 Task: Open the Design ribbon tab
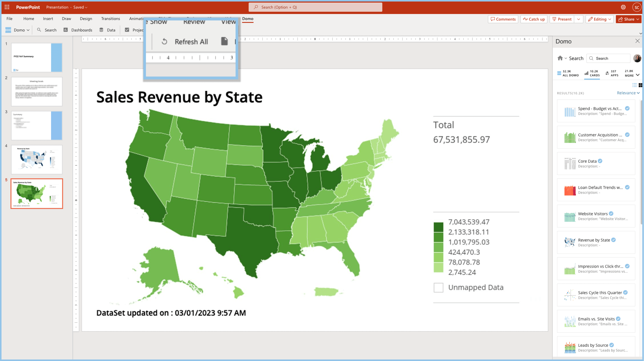(x=86, y=18)
